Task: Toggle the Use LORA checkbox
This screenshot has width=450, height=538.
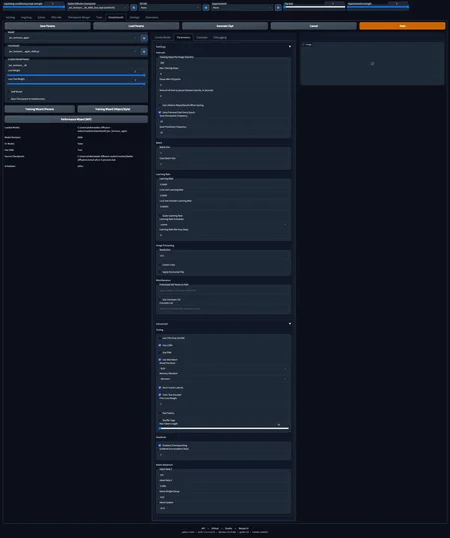Action: [160, 345]
